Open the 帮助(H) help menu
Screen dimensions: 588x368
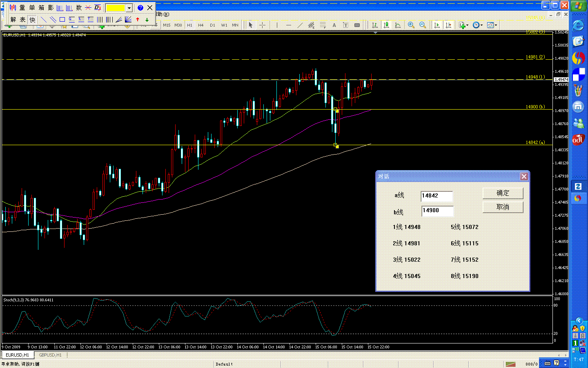coord(163,14)
